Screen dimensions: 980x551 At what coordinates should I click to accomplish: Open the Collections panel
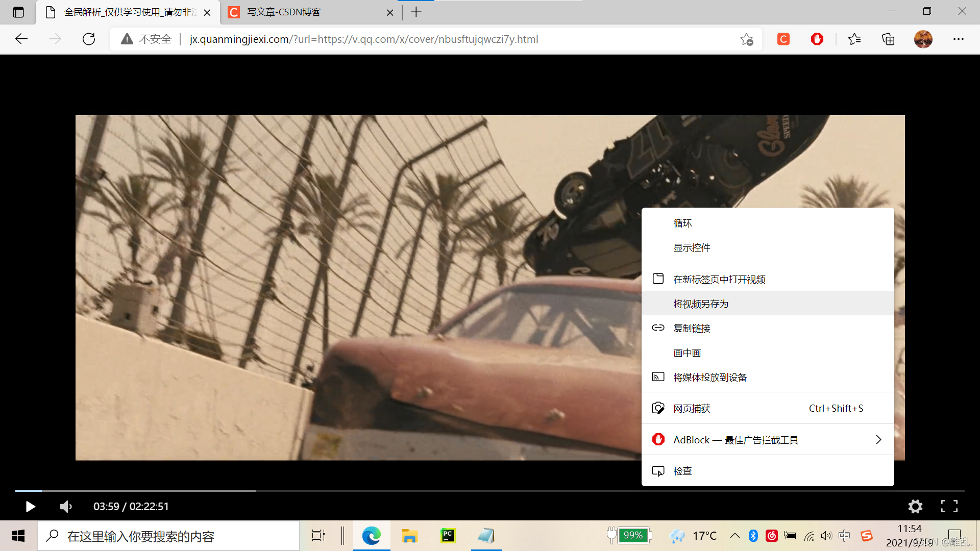click(x=888, y=39)
